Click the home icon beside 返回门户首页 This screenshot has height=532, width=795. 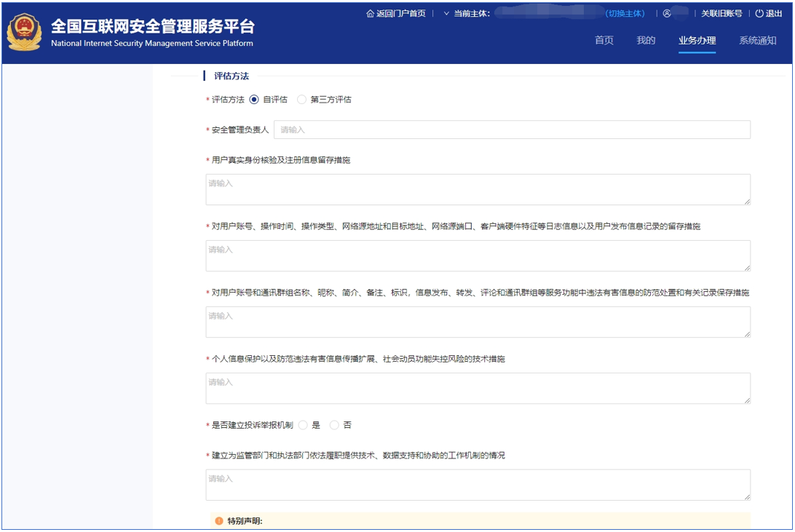(x=370, y=14)
